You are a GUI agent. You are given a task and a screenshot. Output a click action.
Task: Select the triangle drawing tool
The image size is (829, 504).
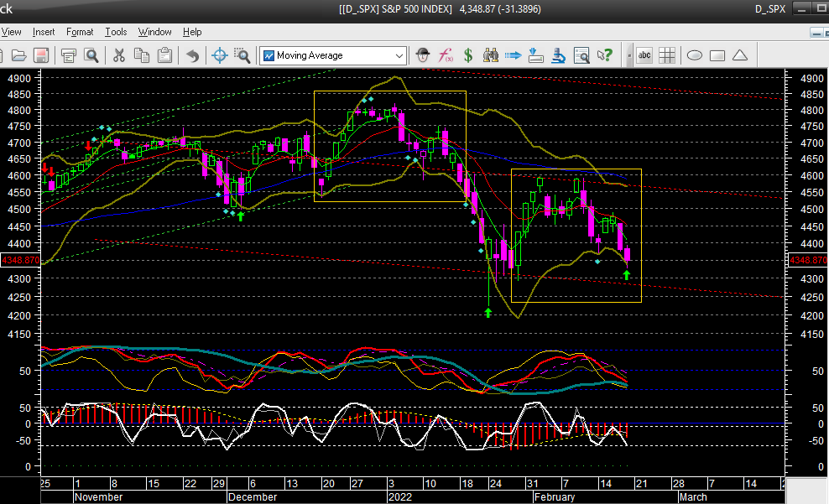point(739,55)
